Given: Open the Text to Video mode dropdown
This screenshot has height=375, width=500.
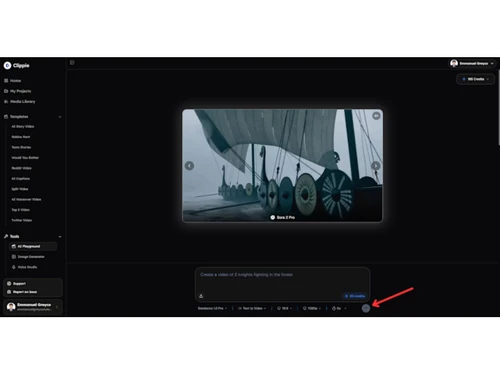Looking at the screenshot, I should pos(252,308).
